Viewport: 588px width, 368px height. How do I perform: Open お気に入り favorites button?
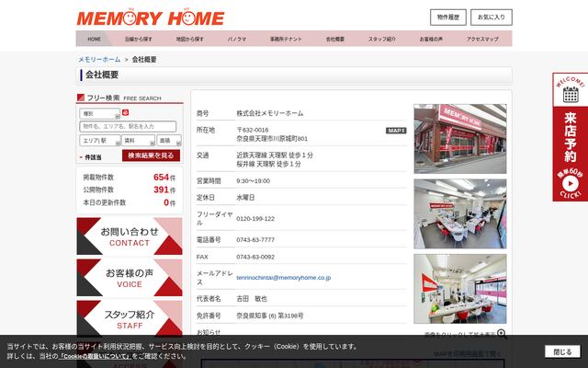pos(492,17)
